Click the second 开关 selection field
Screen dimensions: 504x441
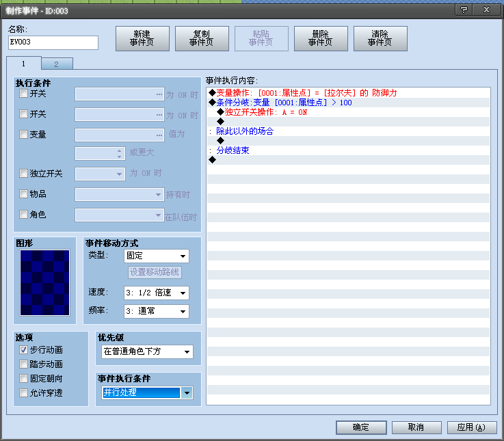120,114
